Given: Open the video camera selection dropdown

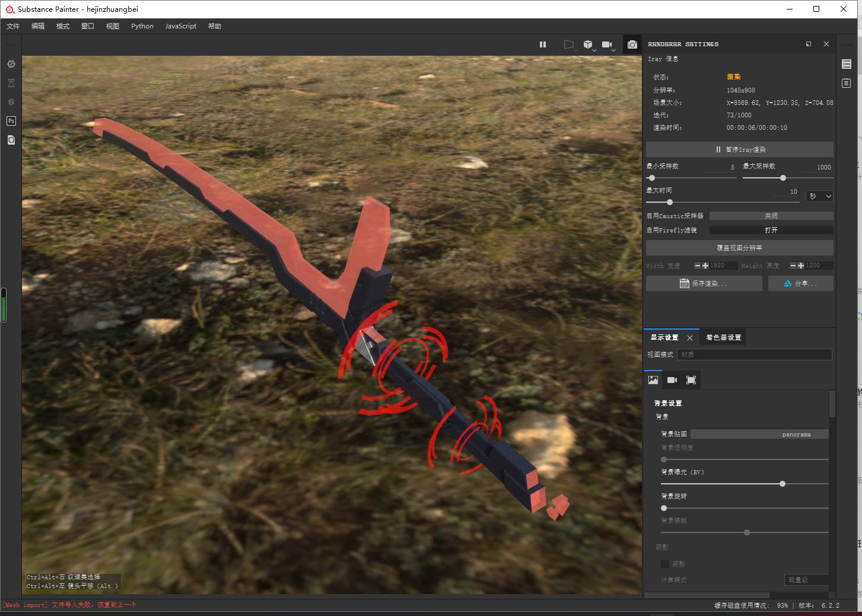Looking at the screenshot, I should click(608, 44).
